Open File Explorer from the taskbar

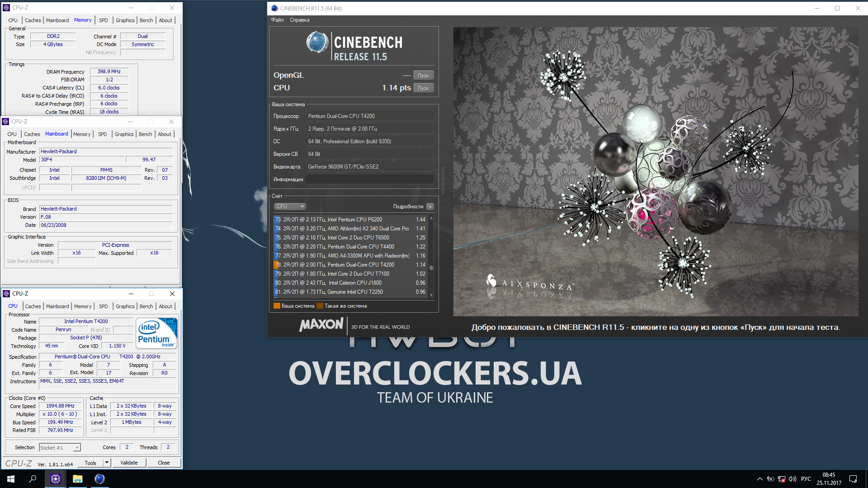point(78,479)
